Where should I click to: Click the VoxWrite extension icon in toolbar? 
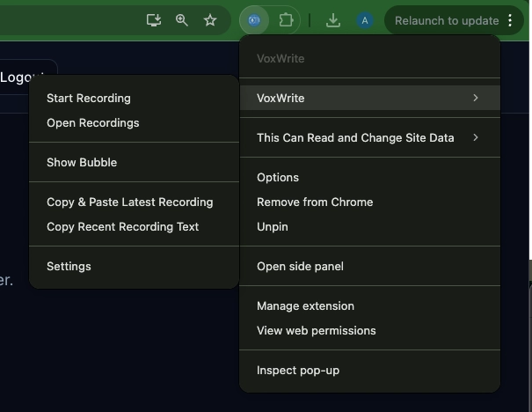(x=254, y=20)
